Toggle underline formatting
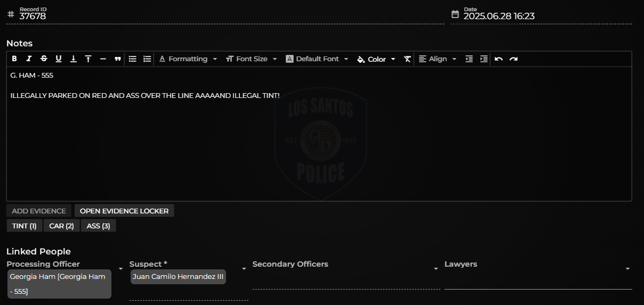This screenshot has height=305, width=644. (59, 59)
